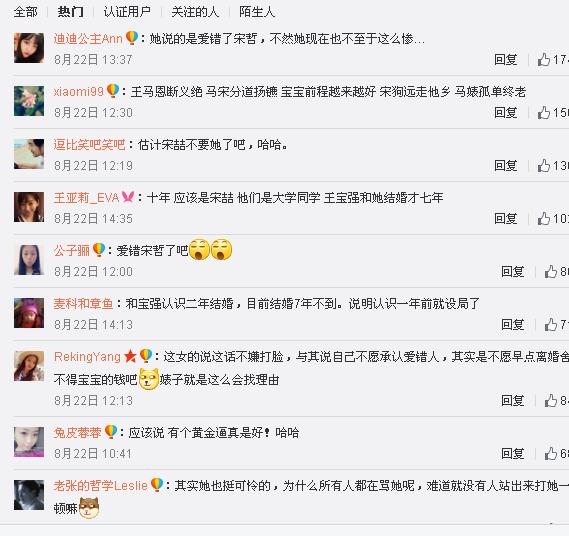The width and height of the screenshot is (569, 536).
Task: Select the 认证用户 filter tab
Action: (127, 12)
